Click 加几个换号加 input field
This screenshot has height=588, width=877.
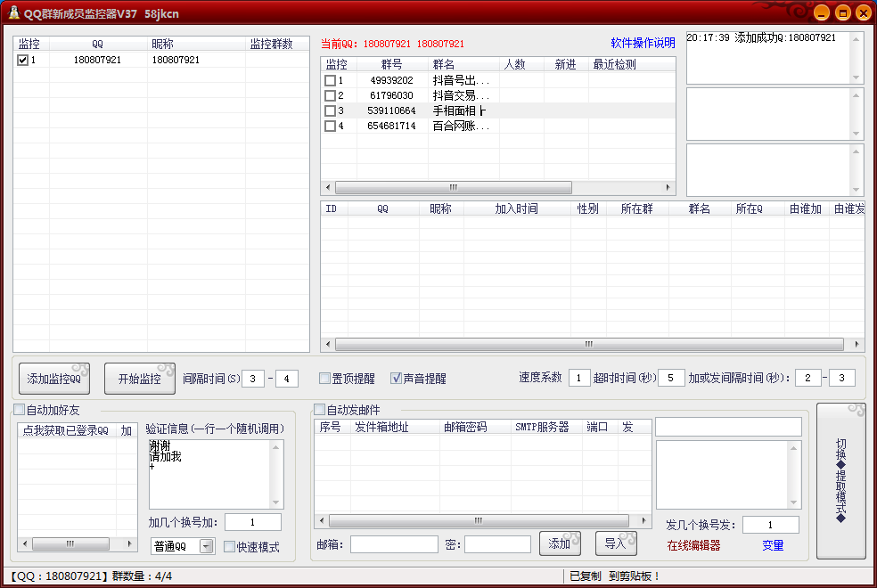(x=253, y=522)
